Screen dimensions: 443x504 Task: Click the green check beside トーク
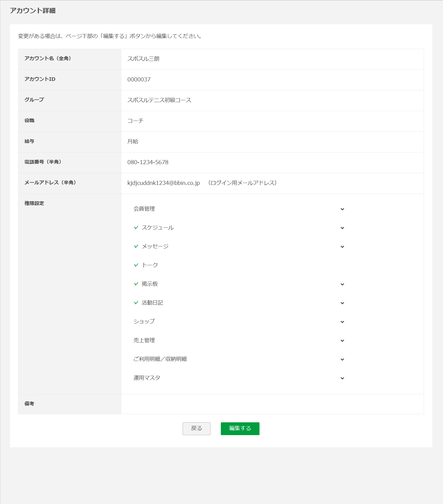[136, 265]
